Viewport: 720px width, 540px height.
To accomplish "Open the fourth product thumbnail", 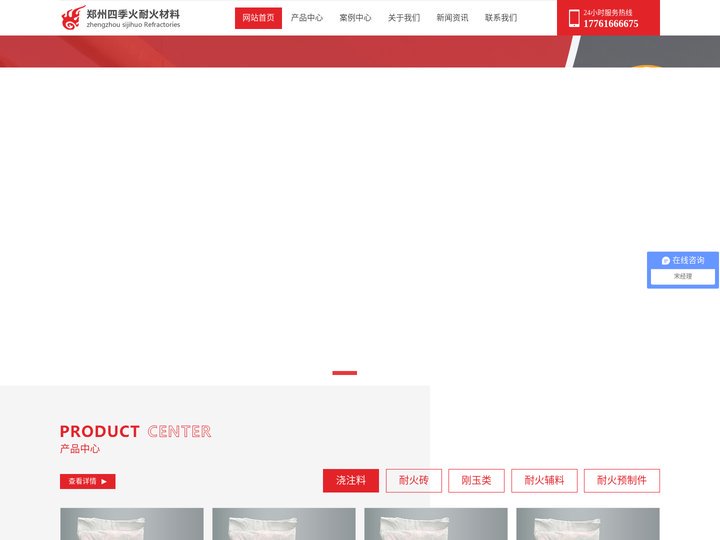I will (x=588, y=524).
